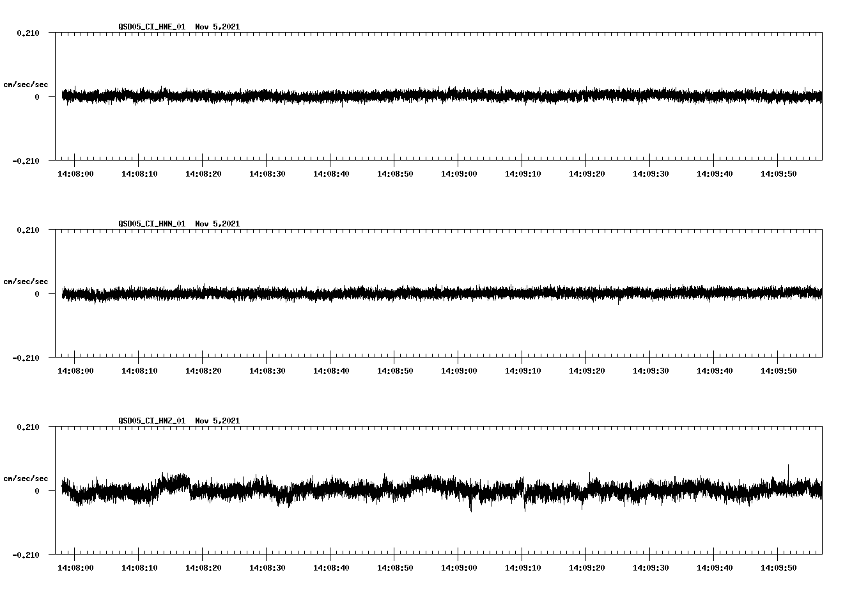This screenshot has height=591, width=868.
Task: Select 14:08:10 tick label below HNN trace
Action: click(x=139, y=371)
